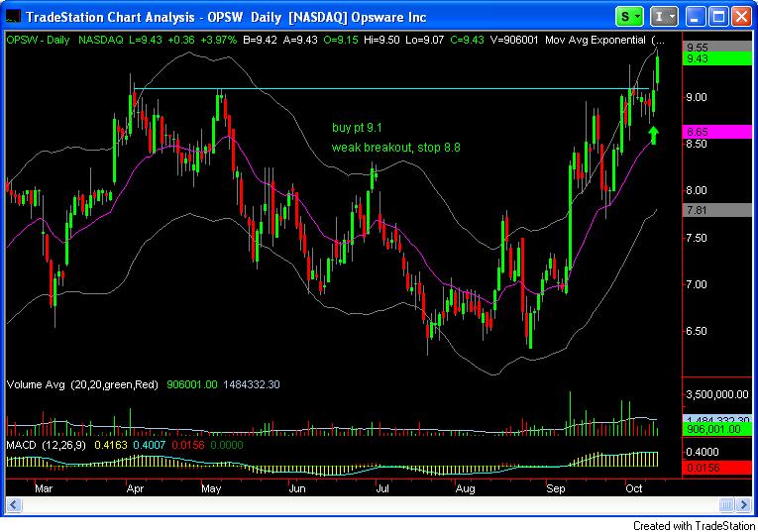Click the green 9.43 last price tag
The width and height of the screenshot is (758, 532).
(x=716, y=58)
